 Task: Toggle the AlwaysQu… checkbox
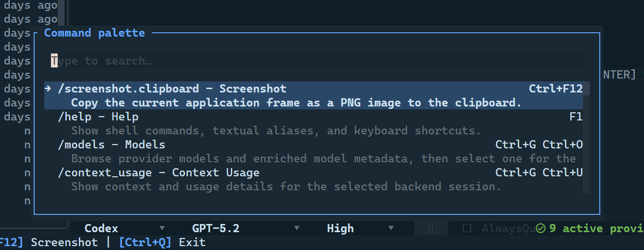[x=467, y=228]
